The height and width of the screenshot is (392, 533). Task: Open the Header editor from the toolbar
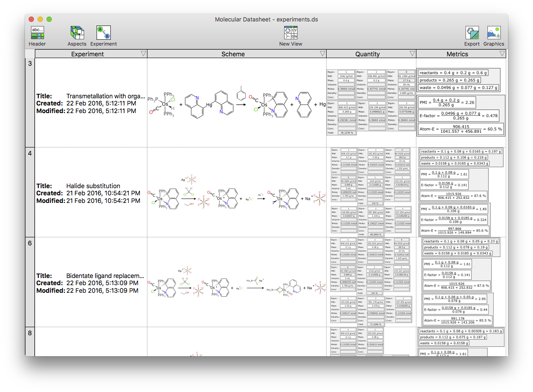(x=37, y=34)
